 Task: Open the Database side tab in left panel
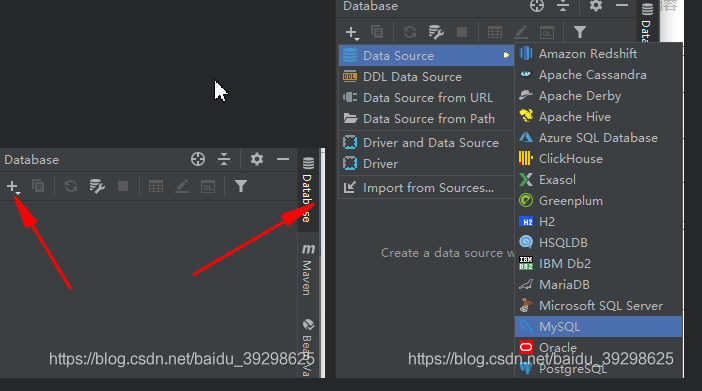[x=308, y=190]
